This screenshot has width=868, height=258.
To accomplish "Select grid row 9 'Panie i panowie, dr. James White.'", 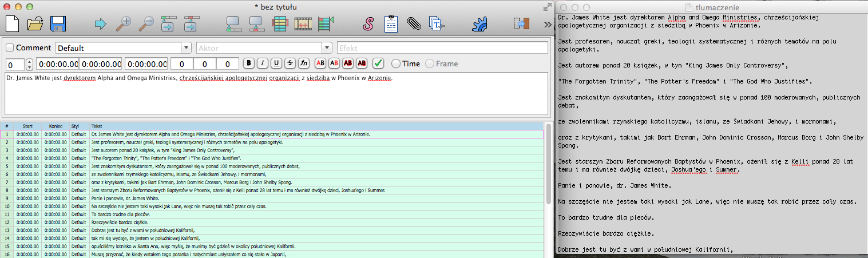I will 271,198.
